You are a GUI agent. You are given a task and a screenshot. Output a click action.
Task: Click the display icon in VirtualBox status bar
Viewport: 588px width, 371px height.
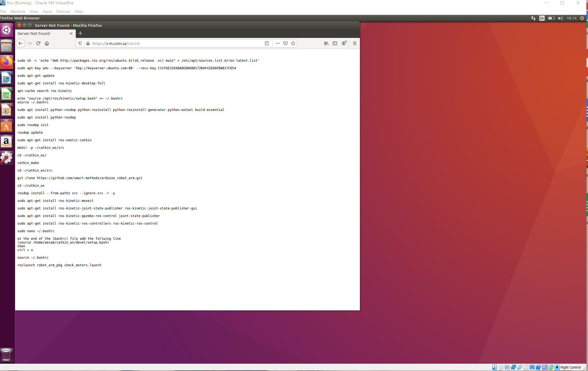point(532,367)
